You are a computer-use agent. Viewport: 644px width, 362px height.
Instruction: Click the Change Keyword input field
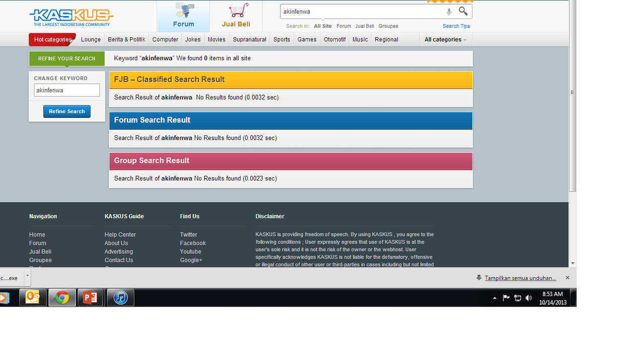point(67,90)
